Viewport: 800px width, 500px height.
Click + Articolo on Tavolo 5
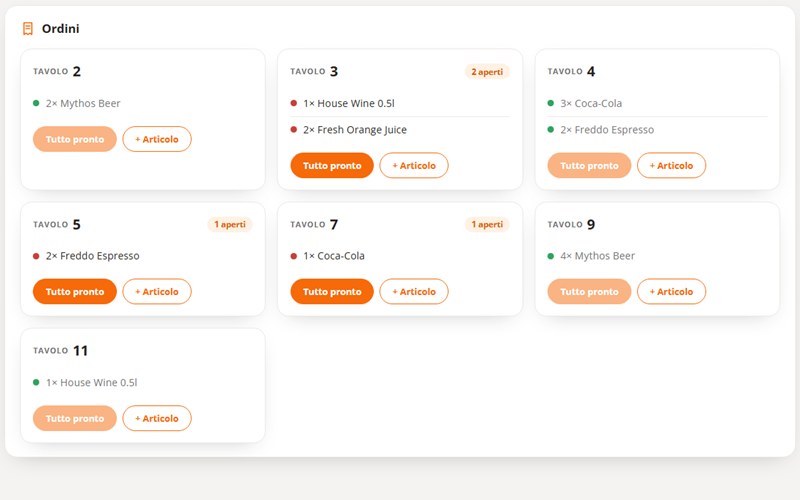[x=157, y=292]
